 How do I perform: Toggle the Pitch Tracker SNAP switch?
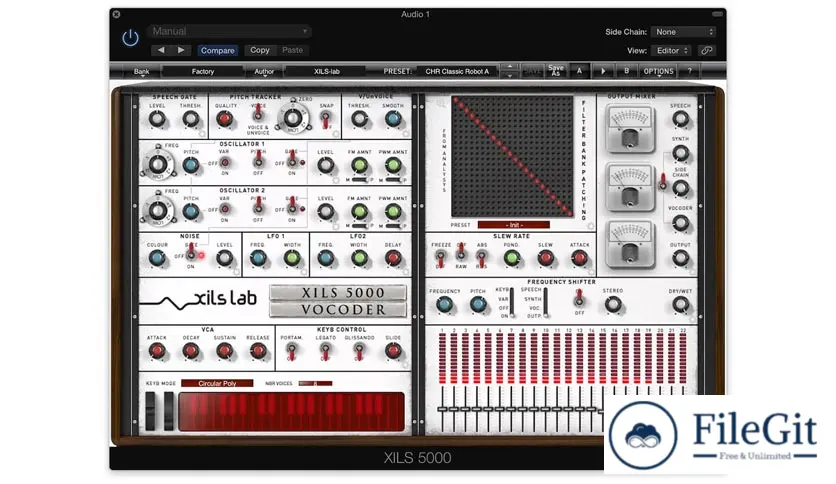pos(325,121)
